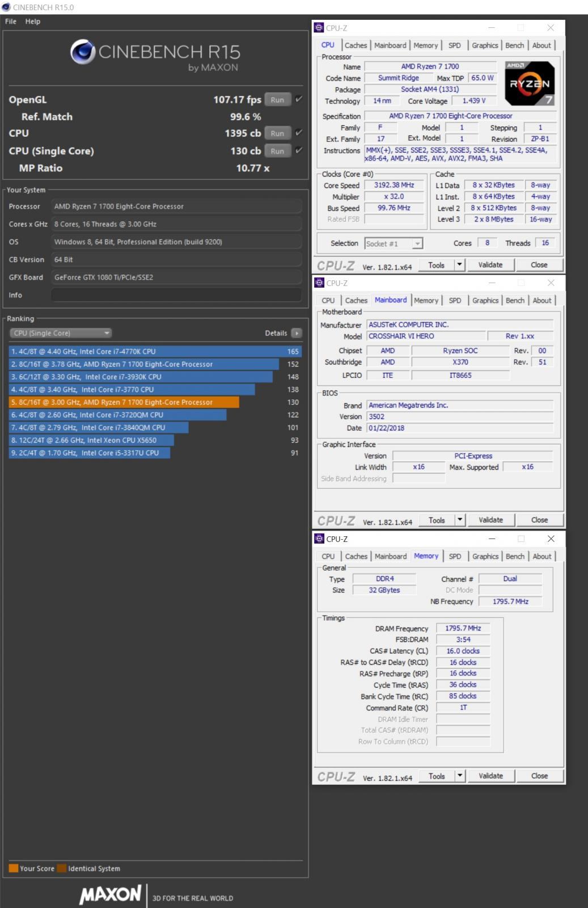Viewport: 588px width, 908px height.
Task: Toggle the CPU (Single Core) test checkmark
Action: click(299, 150)
